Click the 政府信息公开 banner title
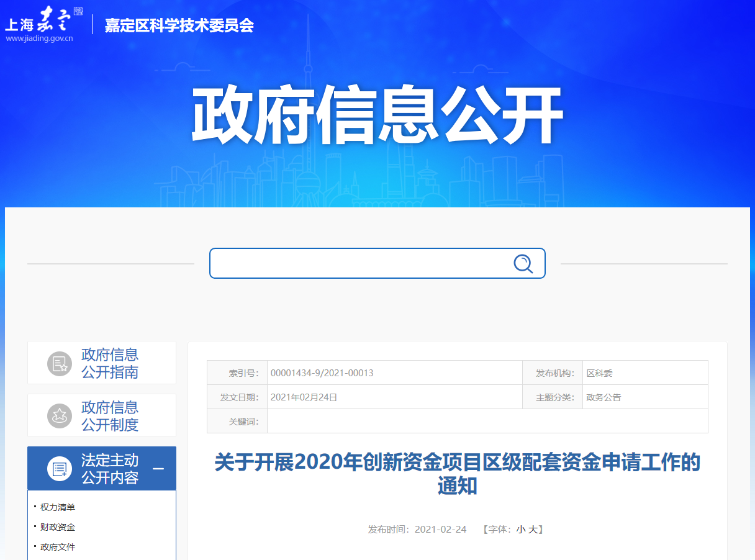Image resolution: width=755 pixels, height=560 pixels. pos(377,117)
